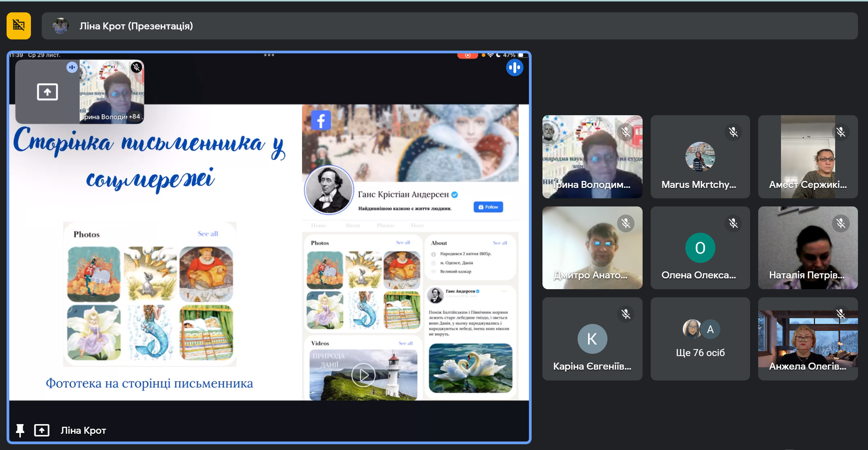The height and width of the screenshot is (450, 868).
Task: Click the Follow button on Andersen page
Action: (x=488, y=207)
